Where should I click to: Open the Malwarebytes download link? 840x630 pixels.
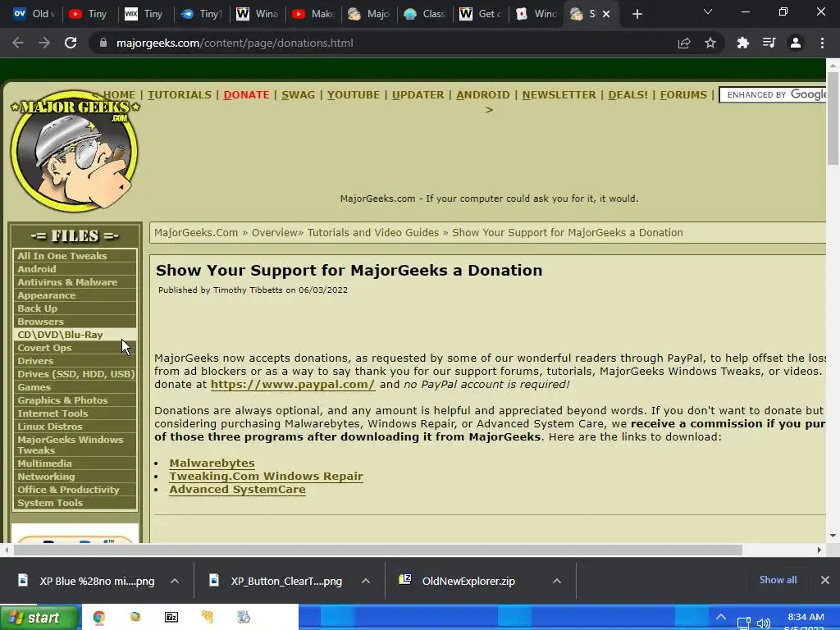click(x=212, y=463)
